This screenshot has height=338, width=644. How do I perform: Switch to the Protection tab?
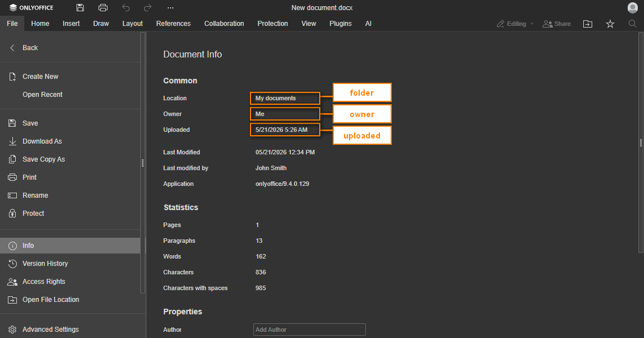click(272, 24)
